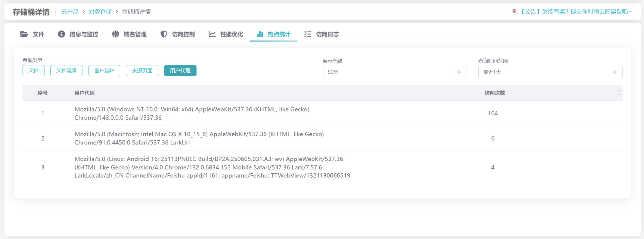This screenshot has width=644, height=239.
Task: Choose 客户端IP query type
Action: pyautogui.click(x=104, y=71)
